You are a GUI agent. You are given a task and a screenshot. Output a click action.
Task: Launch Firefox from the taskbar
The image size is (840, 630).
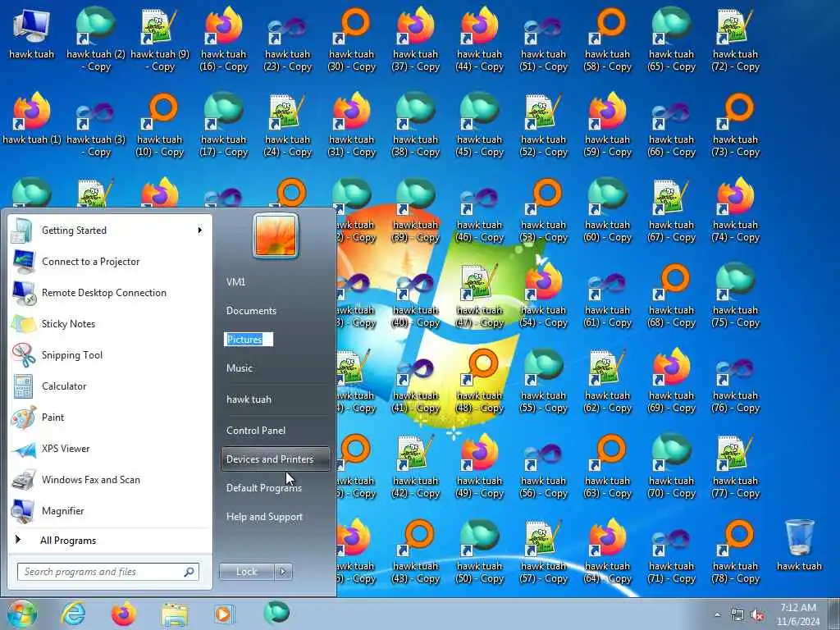pos(124,614)
